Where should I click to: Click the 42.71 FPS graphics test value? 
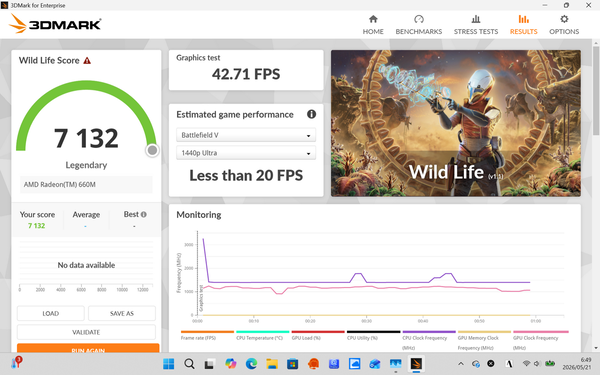pyautogui.click(x=246, y=74)
